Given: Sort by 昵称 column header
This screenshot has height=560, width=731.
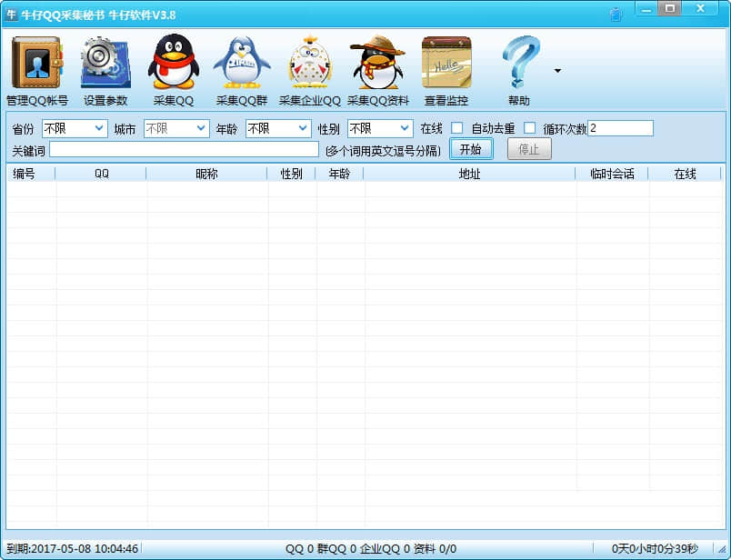Looking at the screenshot, I should pos(206,174).
